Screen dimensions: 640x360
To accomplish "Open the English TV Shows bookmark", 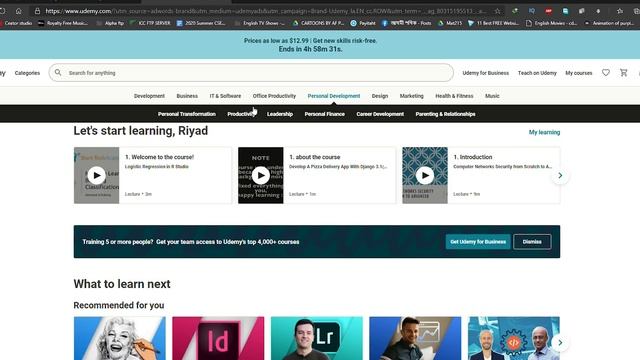I will 260,23.
